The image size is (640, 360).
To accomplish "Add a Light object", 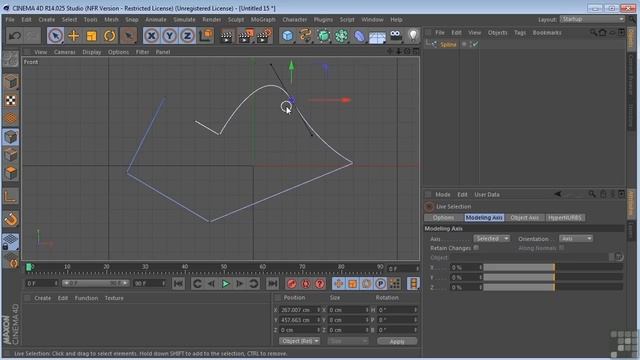I will tap(413, 36).
